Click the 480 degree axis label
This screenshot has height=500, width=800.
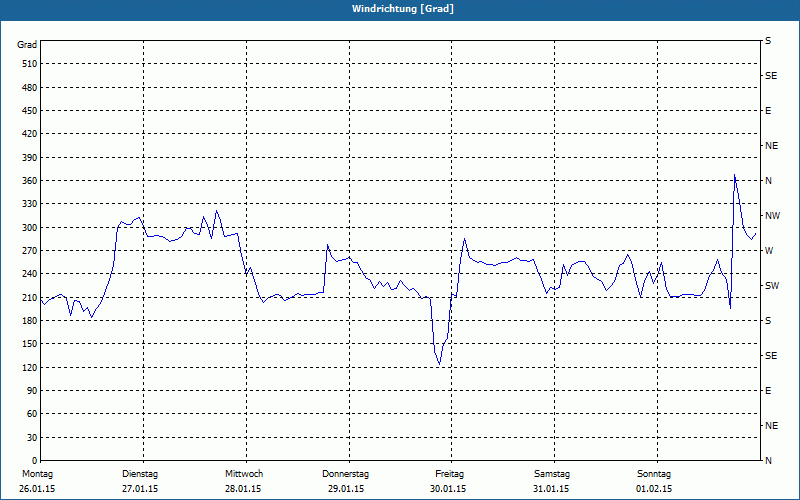(x=30, y=88)
